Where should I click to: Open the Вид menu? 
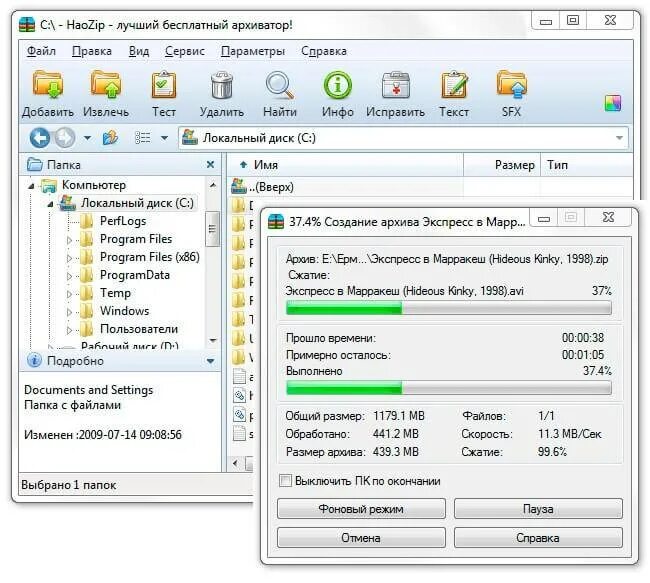138,51
